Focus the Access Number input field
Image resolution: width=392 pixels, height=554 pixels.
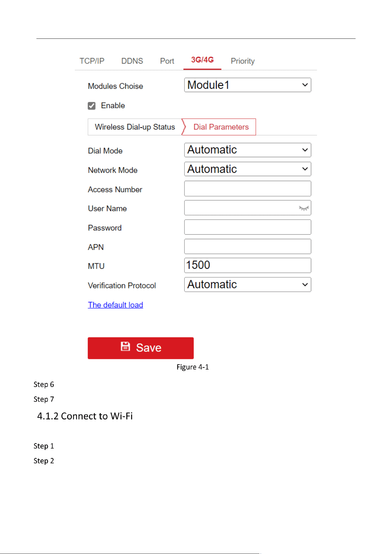(x=248, y=189)
